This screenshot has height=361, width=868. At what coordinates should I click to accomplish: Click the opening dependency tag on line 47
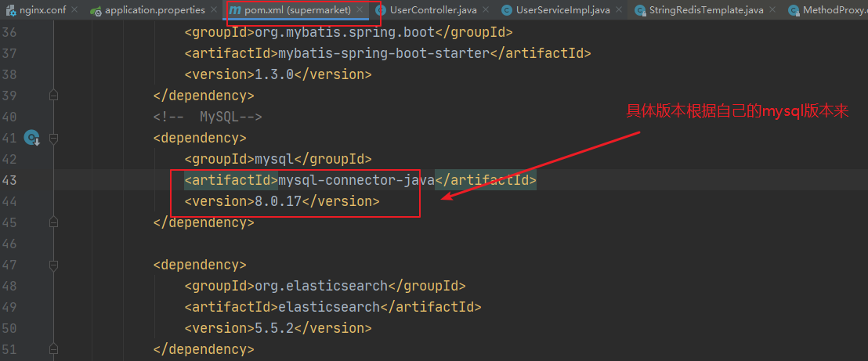200,265
